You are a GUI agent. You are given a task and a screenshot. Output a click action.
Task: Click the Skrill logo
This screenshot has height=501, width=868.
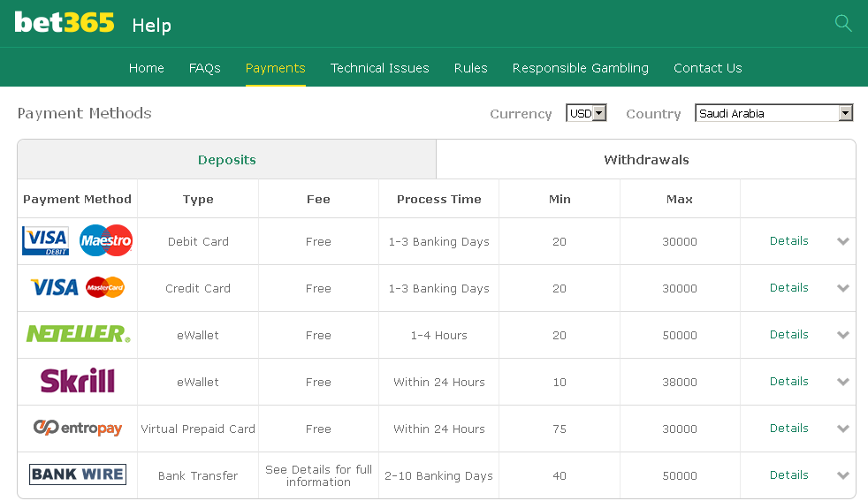pyautogui.click(x=78, y=381)
